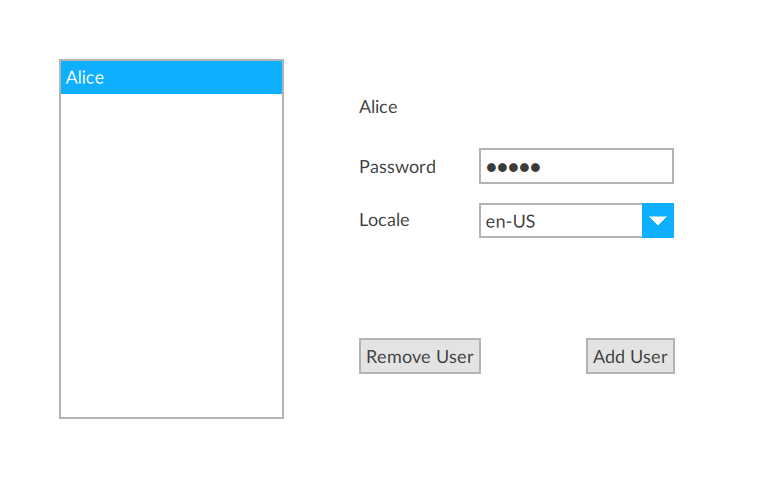Image resolution: width=763 pixels, height=477 pixels.
Task: Select Alice in the user list
Action: (x=86, y=78)
